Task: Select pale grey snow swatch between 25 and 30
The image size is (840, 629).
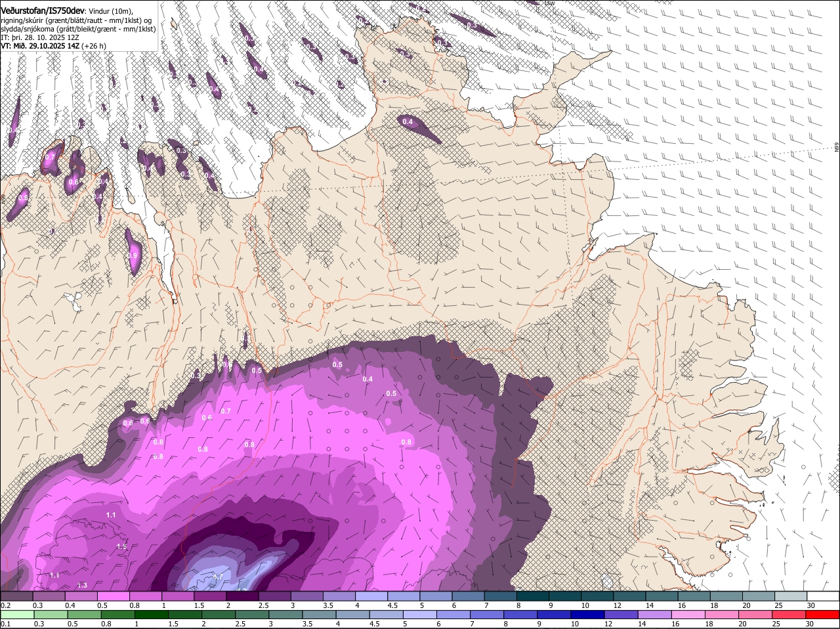Action: coord(791,596)
